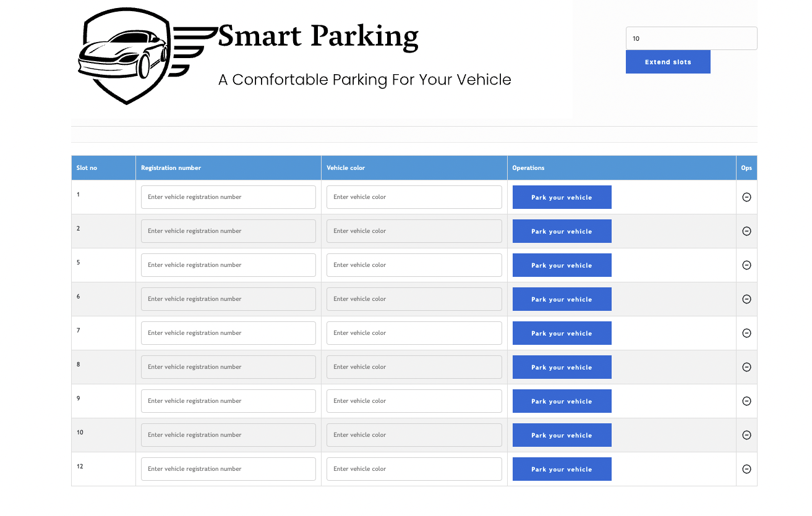The image size is (812, 516).
Task: Click Park your vehicle for slot 2
Action: [x=562, y=231]
